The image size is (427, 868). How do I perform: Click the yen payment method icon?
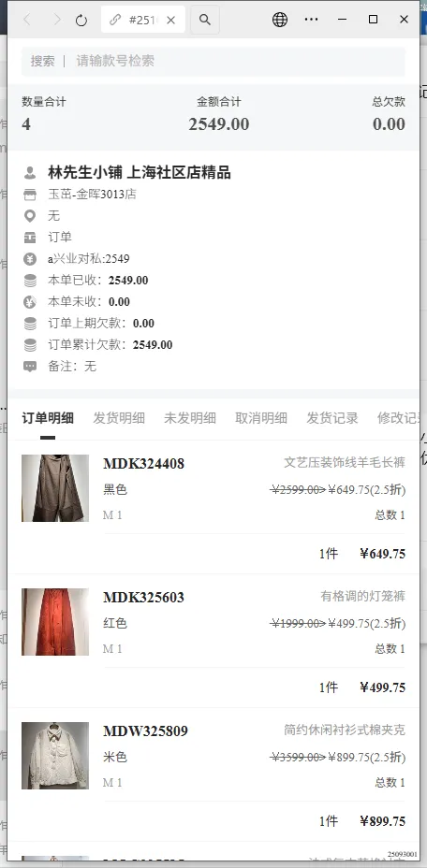30,259
